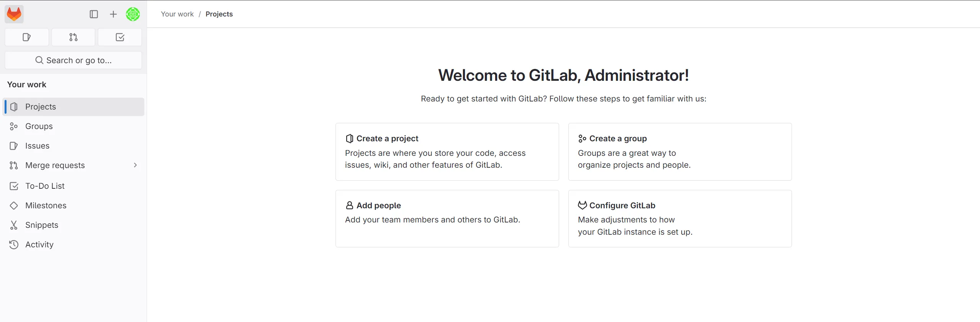This screenshot has width=980, height=322.
Task: Open assigned issues icon shortcut
Action: (26, 37)
